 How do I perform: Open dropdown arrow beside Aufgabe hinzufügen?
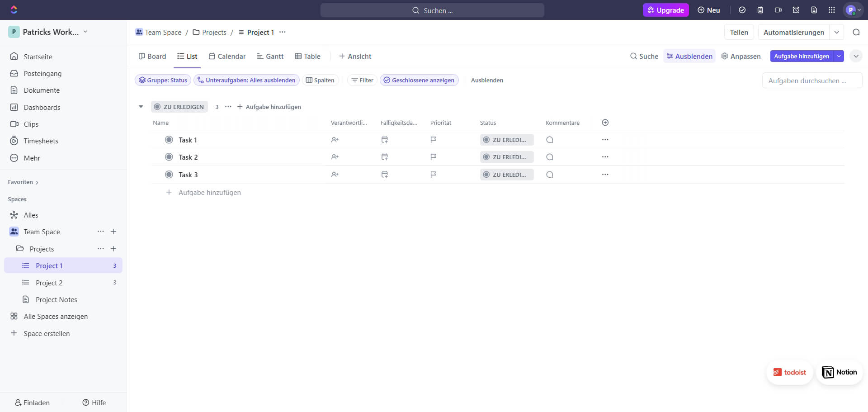pyautogui.click(x=839, y=56)
